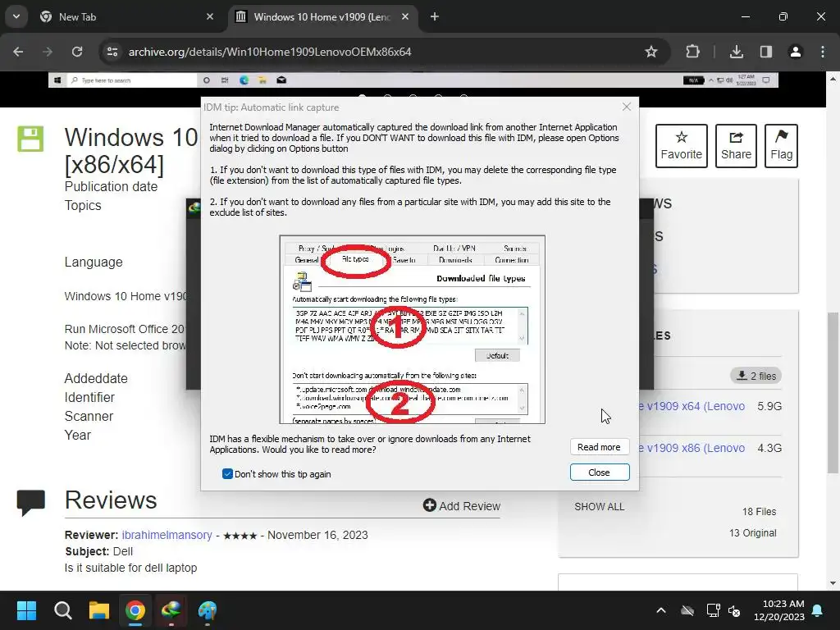The width and height of the screenshot is (840, 630).
Task: Click the Close button in IDM tip dialog
Action: coord(599,472)
